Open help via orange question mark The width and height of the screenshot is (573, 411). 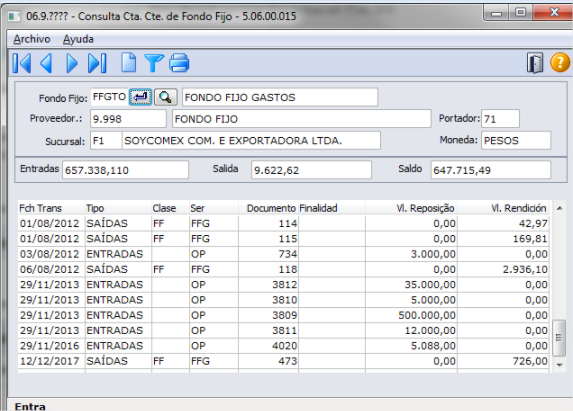click(x=560, y=62)
